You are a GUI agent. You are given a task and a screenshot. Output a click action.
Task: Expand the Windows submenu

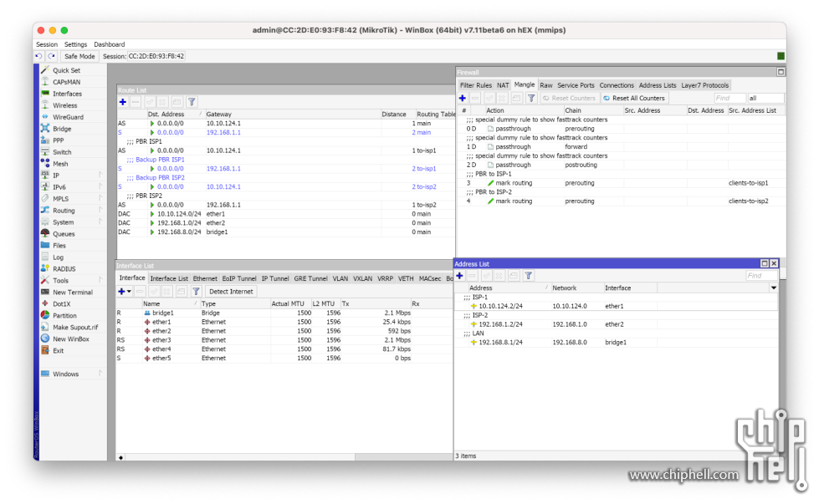[x=100, y=374]
